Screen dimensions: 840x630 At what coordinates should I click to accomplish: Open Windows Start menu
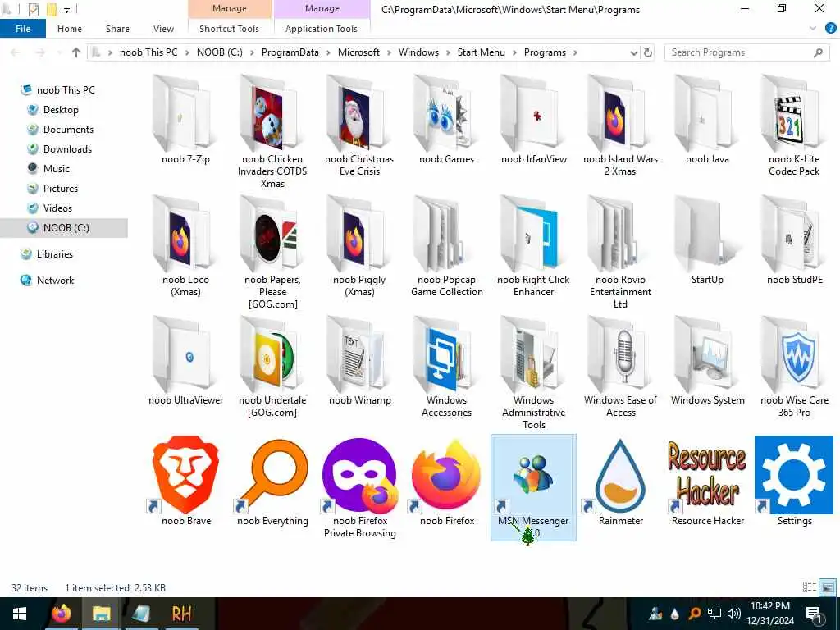(x=20, y=614)
